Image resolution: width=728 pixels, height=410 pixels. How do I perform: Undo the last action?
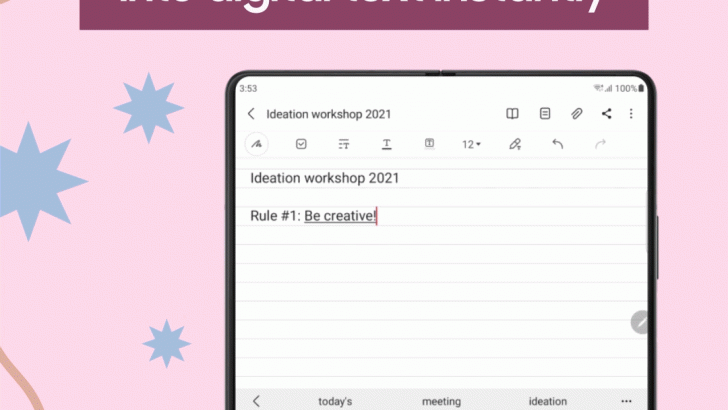(x=558, y=144)
